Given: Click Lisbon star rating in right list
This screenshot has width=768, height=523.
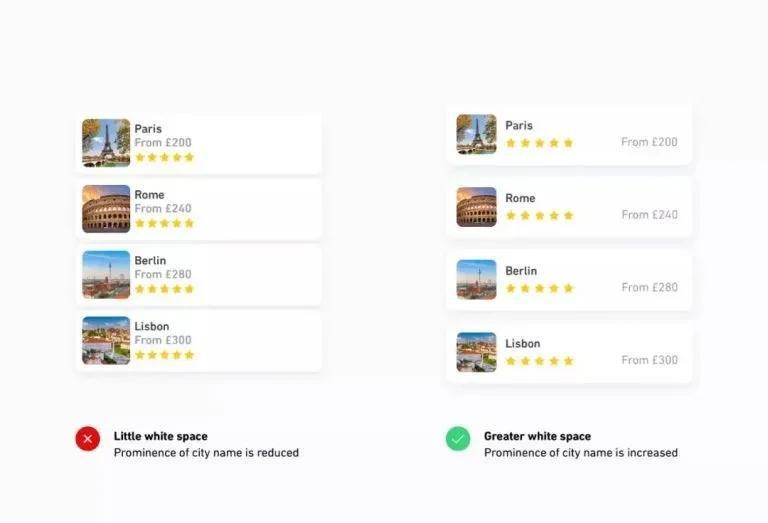Looking at the screenshot, I should [x=540, y=361].
